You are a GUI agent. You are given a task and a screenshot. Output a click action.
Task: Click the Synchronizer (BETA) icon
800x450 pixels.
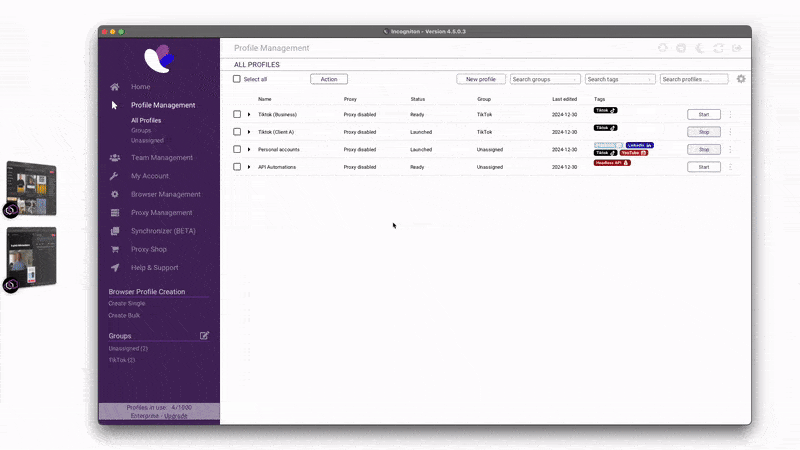[115, 231]
